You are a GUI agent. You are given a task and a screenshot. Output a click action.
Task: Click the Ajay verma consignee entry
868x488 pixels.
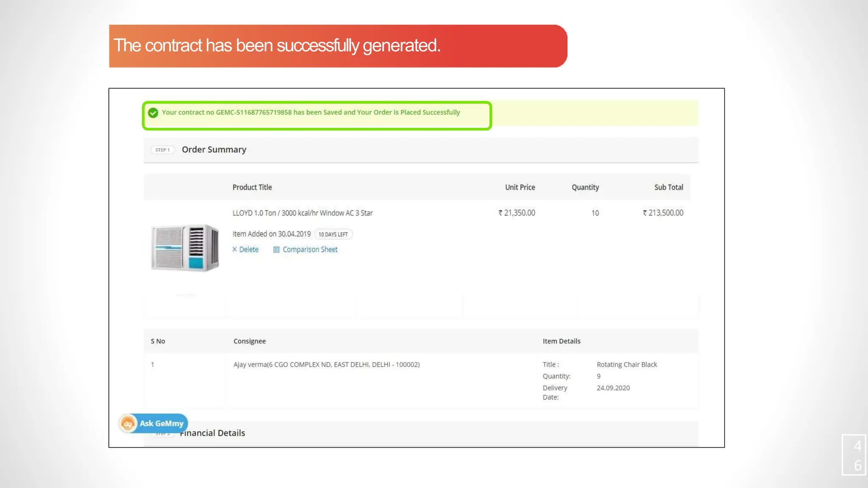pyautogui.click(x=326, y=365)
